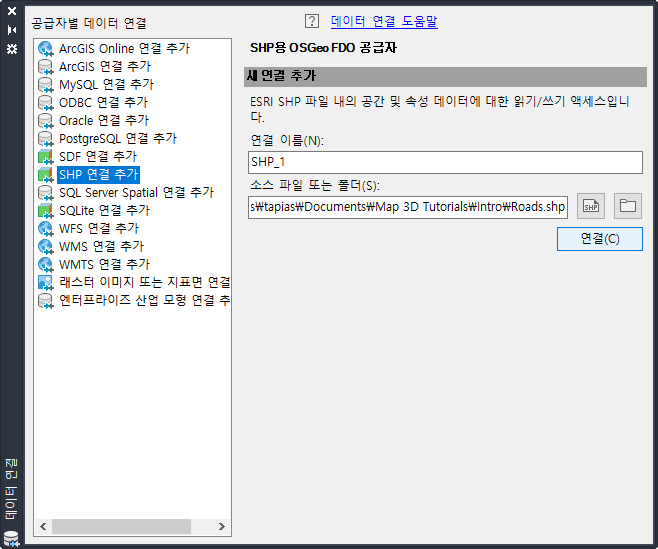Open the 데이터 연결 도움말 link
Viewport: 658px width, 549px height.
(384, 21)
